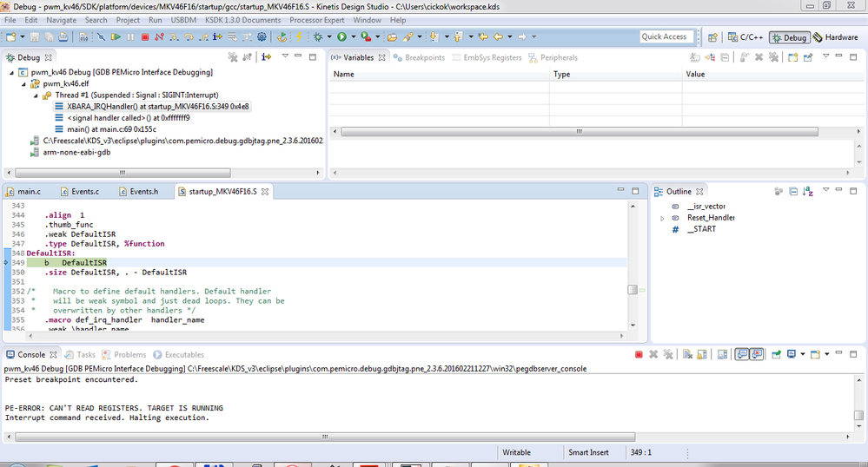Switch to the Breakpoints tab
Viewport: 868px width, 467px height.
pos(419,57)
